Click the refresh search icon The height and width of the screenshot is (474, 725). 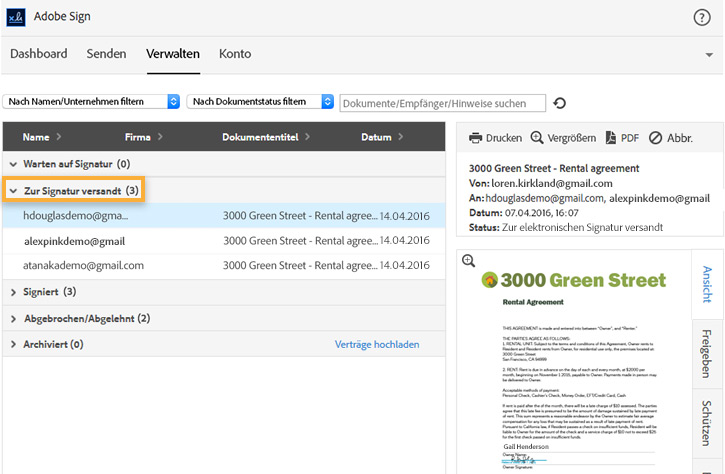560,103
